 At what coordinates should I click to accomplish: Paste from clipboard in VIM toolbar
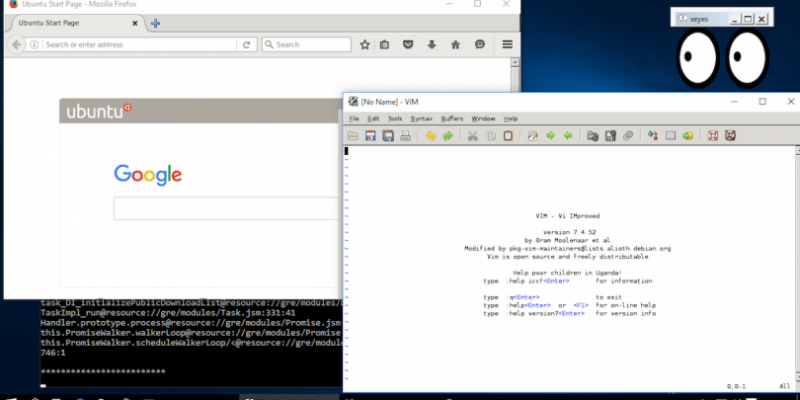click(508, 136)
